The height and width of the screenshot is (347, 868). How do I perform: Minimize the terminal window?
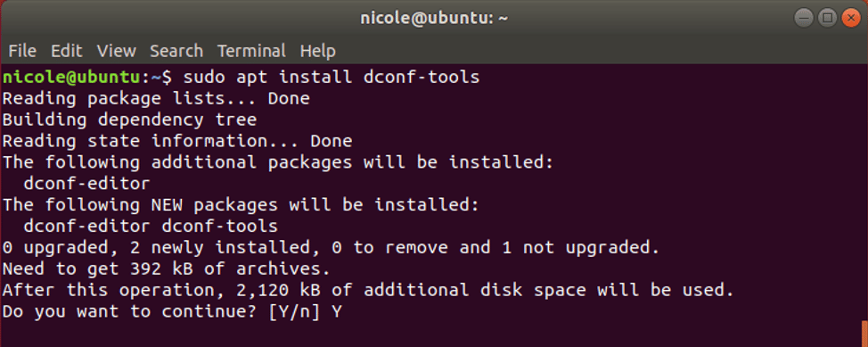pos(803,19)
